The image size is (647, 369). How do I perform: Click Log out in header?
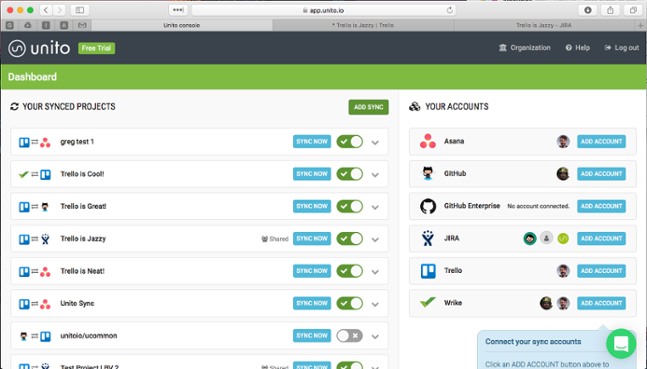[x=621, y=47]
